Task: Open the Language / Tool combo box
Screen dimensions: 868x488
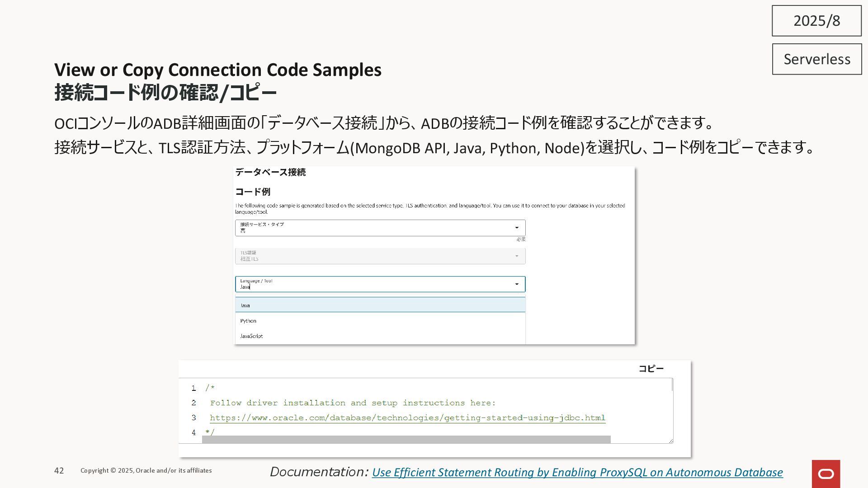Action: point(380,284)
